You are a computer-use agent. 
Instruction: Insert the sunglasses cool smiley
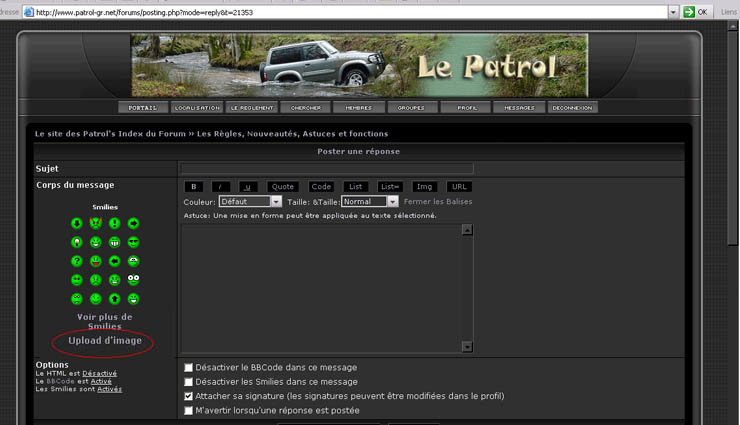coord(134,242)
